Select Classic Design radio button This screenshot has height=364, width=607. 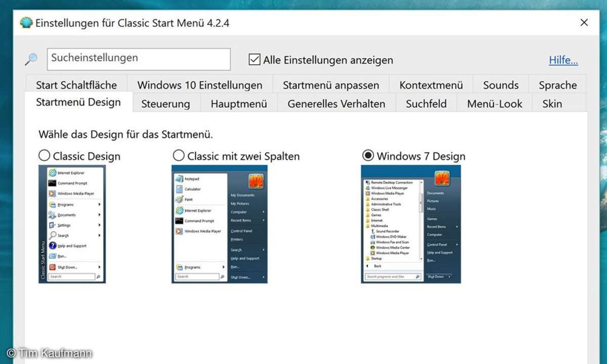(x=45, y=156)
